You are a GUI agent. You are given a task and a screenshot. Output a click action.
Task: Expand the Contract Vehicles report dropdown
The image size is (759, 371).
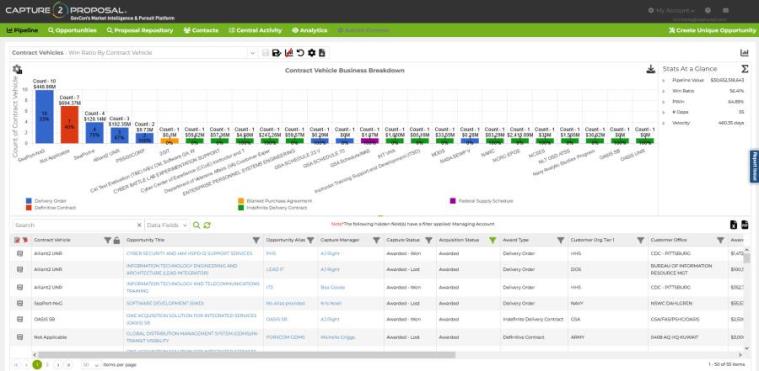click(252, 53)
